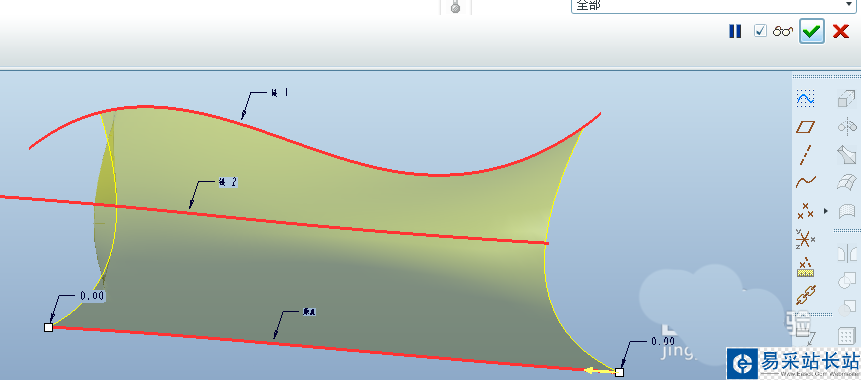This screenshot has height=380, width=861.
Task: Select the chain 2 label on middle line
Action: point(228,182)
